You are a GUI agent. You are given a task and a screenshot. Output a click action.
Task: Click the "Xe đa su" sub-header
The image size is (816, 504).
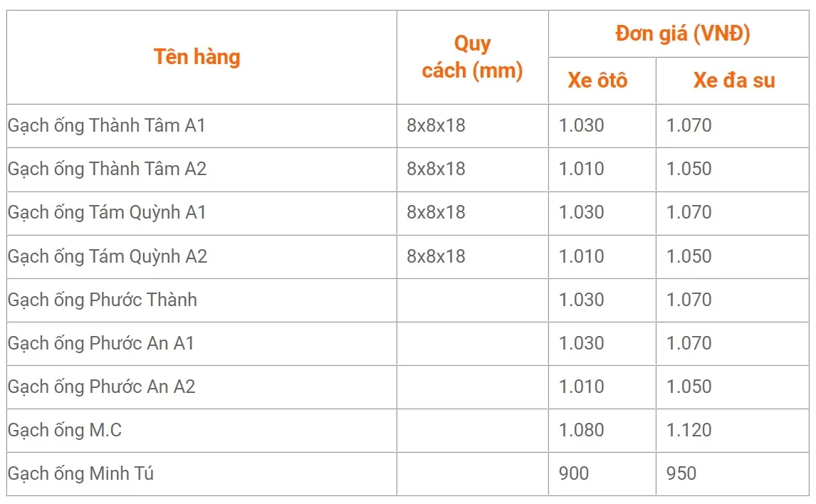pyautogui.click(x=733, y=80)
